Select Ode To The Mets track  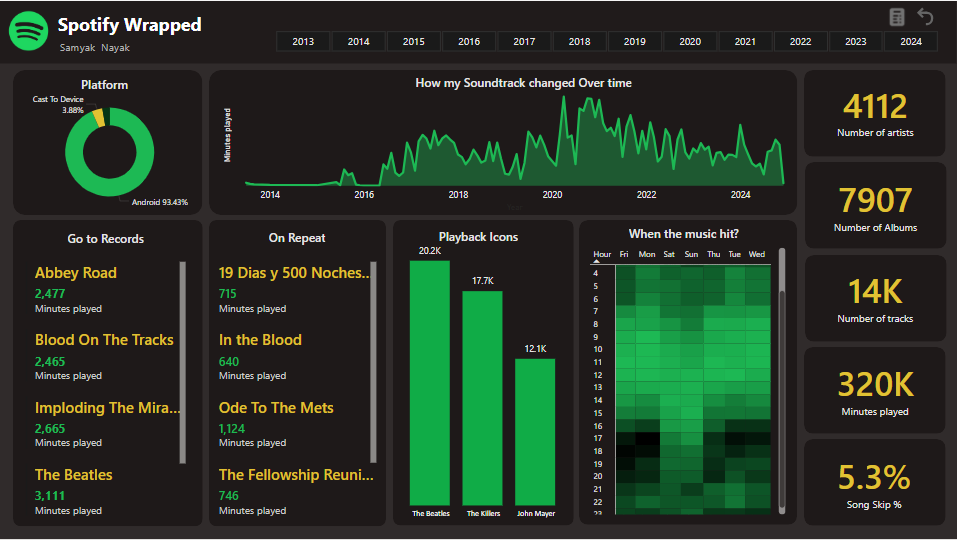276,408
